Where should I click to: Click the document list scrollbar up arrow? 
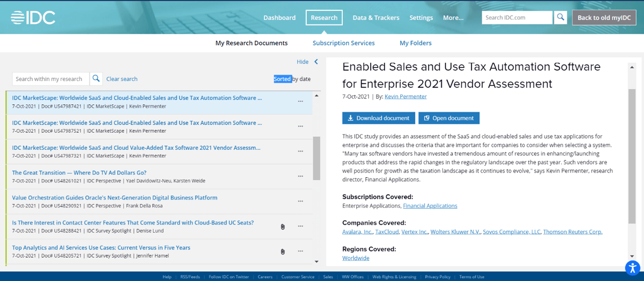[317, 96]
